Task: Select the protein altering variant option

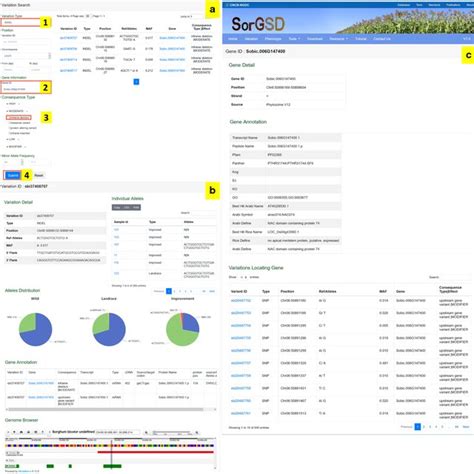Action: pyautogui.click(x=23, y=128)
